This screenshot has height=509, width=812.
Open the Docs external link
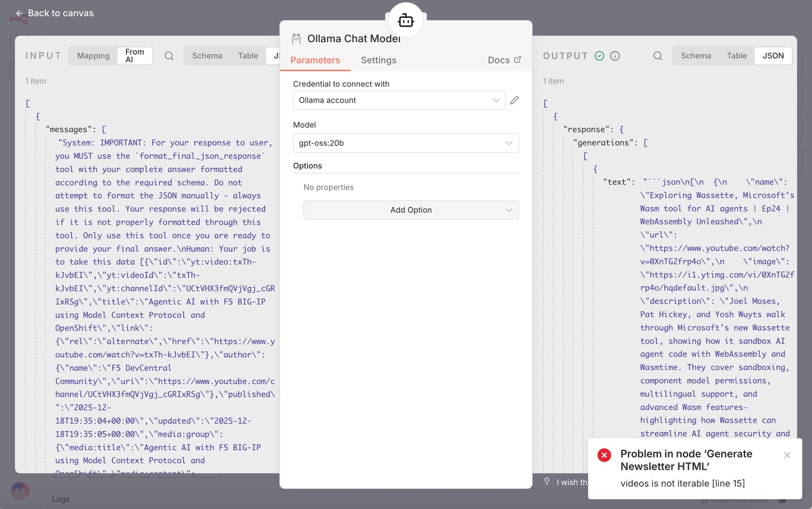[504, 60]
